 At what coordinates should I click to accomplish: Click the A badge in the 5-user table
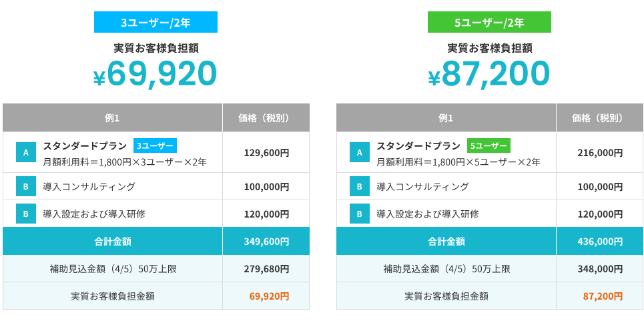(x=359, y=152)
